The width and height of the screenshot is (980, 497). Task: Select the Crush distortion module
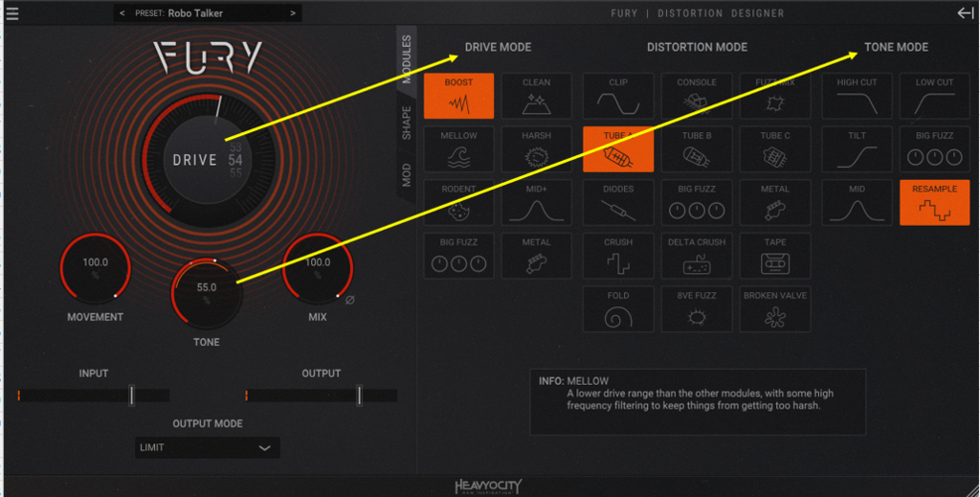618,256
